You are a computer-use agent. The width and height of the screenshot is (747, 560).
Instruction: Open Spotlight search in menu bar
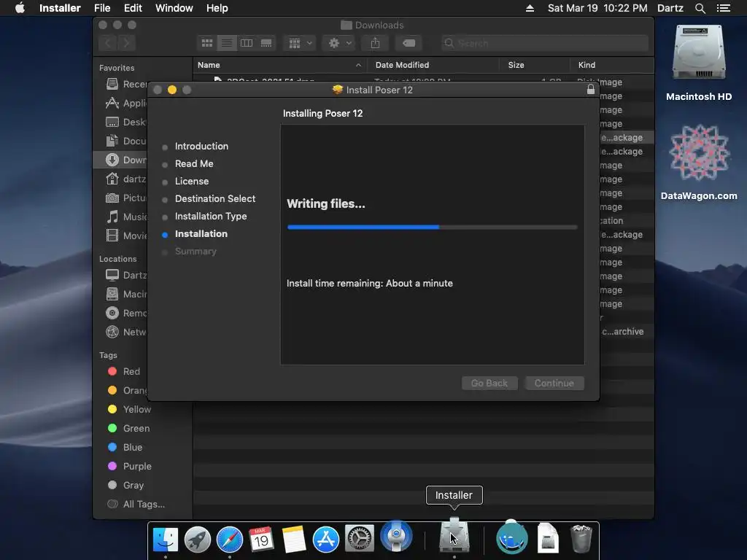(700, 8)
